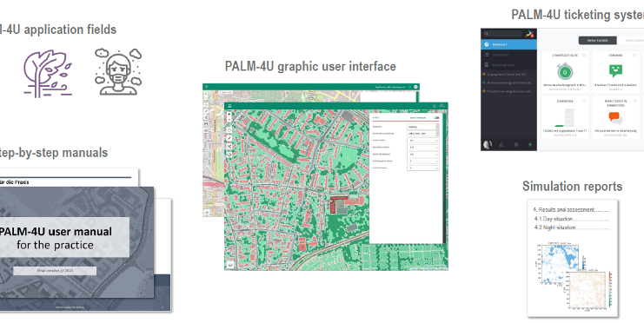Open the settings gear in the ticketing sidebar
This screenshot has height=323, width=644.
[516, 144]
